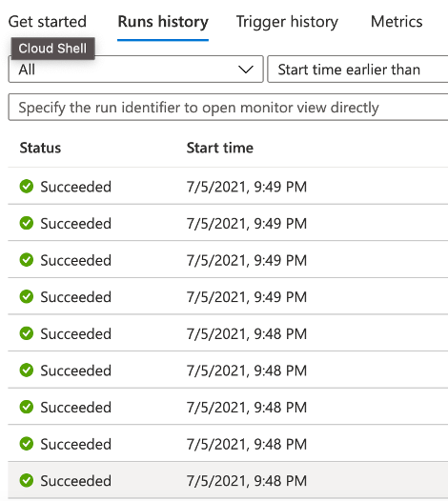Click the Start time column header
Image resolution: width=448 pixels, height=501 pixels.
point(220,148)
